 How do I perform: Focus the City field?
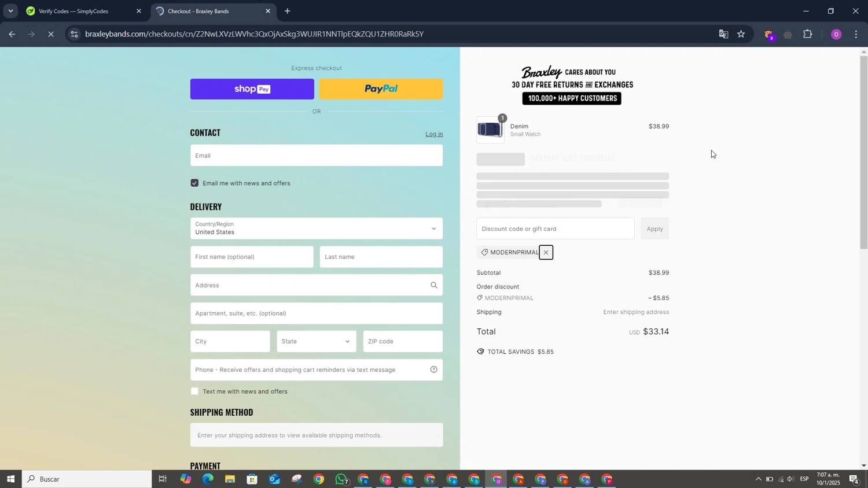[230, 342]
